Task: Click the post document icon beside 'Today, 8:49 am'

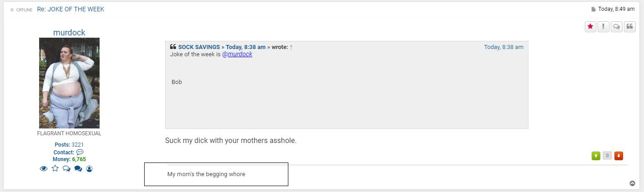Action: [594, 9]
